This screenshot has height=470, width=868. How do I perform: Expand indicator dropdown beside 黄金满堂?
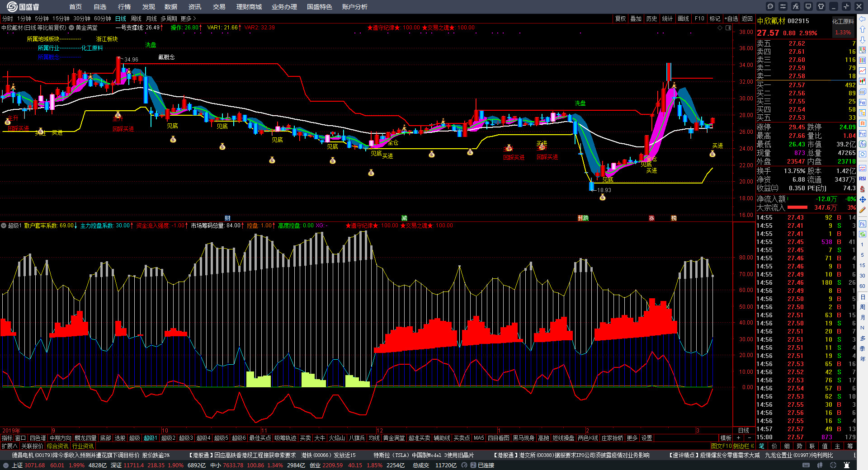coord(71,28)
